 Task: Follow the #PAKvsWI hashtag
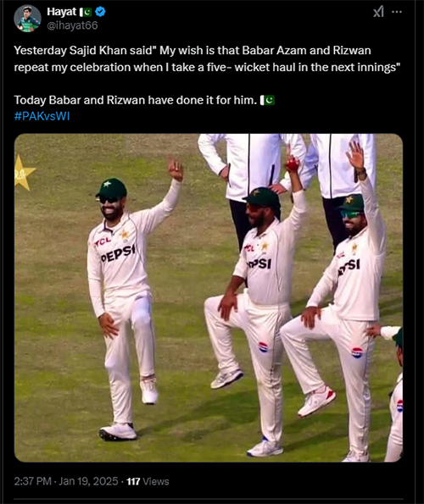pos(42,116)
